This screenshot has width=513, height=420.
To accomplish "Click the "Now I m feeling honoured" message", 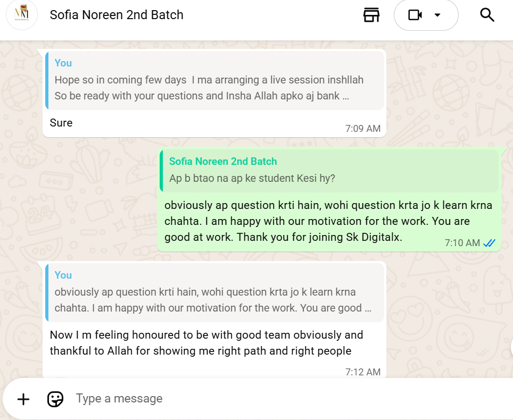I will [x=206, y=343].
